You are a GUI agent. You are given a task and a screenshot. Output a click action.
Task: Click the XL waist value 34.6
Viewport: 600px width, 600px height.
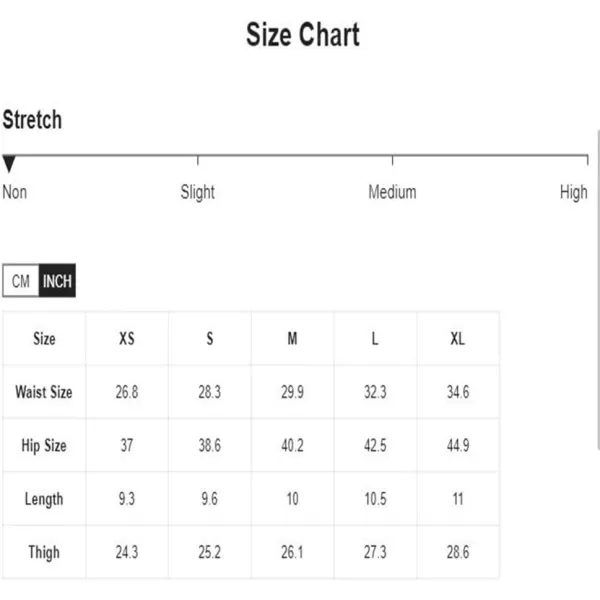(x=458, y=392)
